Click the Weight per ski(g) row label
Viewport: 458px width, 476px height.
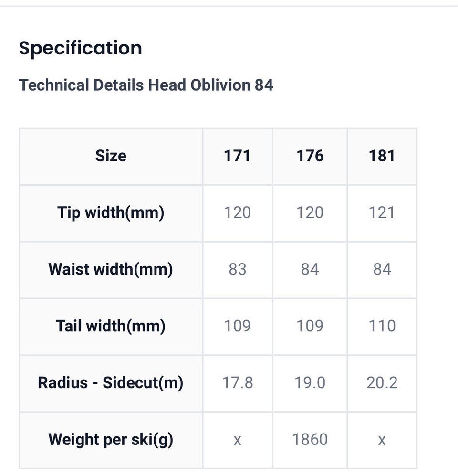click(111, 439)
